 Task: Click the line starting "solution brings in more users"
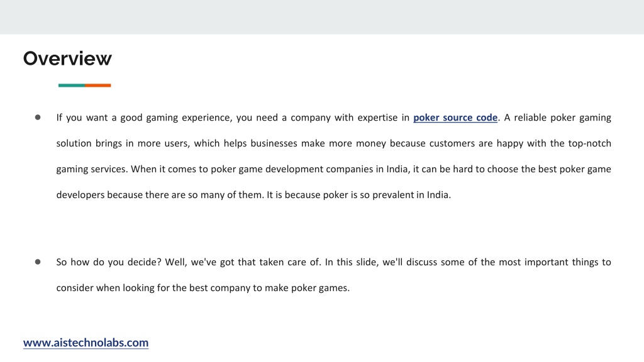coord(333,144)
